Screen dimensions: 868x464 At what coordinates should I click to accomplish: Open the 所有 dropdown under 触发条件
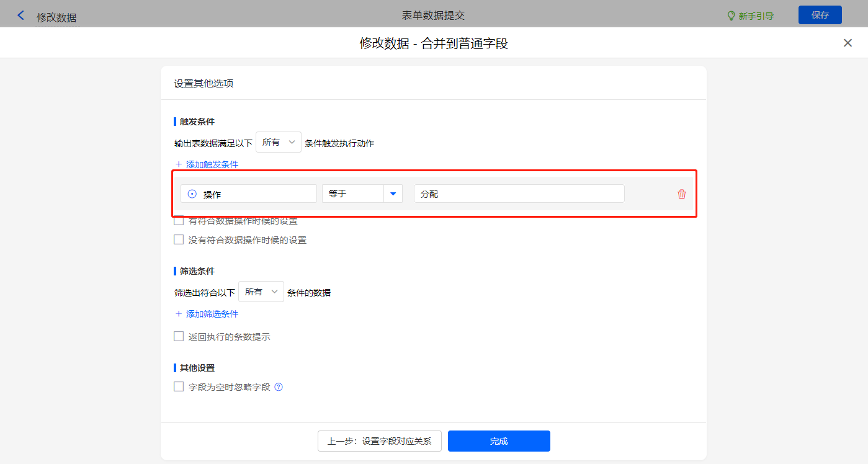[278, 143]
